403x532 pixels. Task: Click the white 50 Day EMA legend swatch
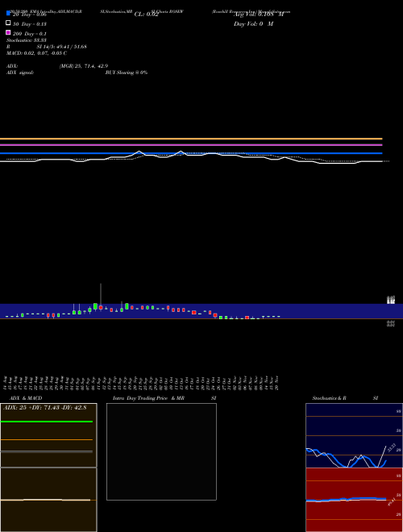pos(8,23)
